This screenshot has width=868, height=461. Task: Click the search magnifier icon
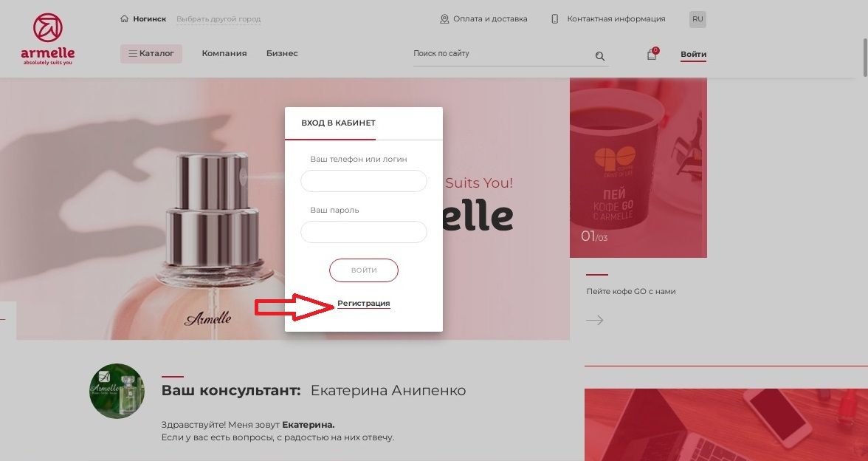[600, 56]
